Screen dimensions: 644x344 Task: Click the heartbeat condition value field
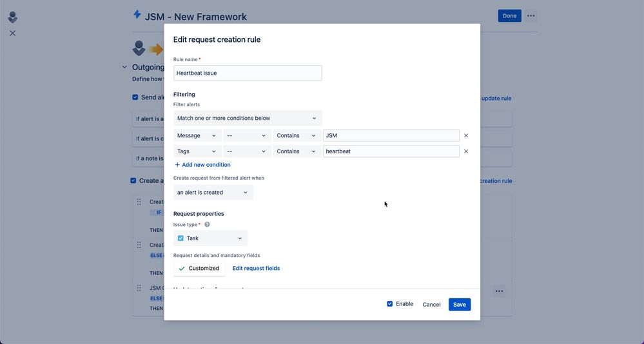pos(391,151)
